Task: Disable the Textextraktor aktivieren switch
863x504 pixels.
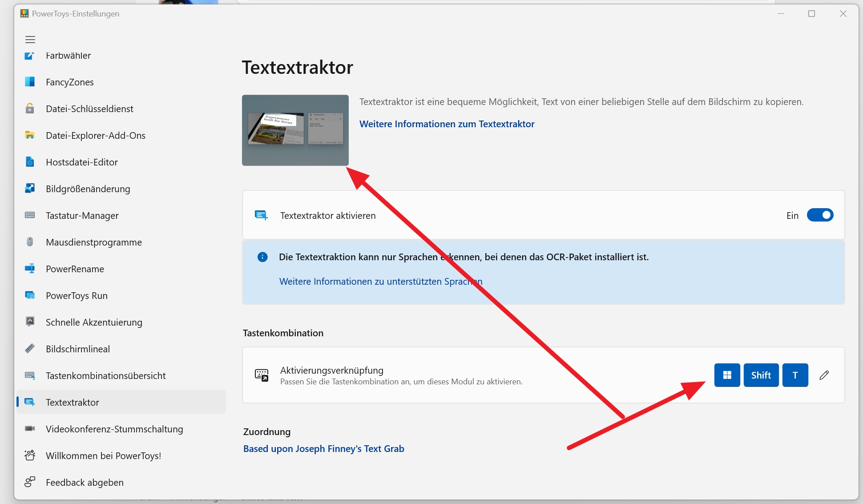Action: pyautogui.click(x=820, y=215)
